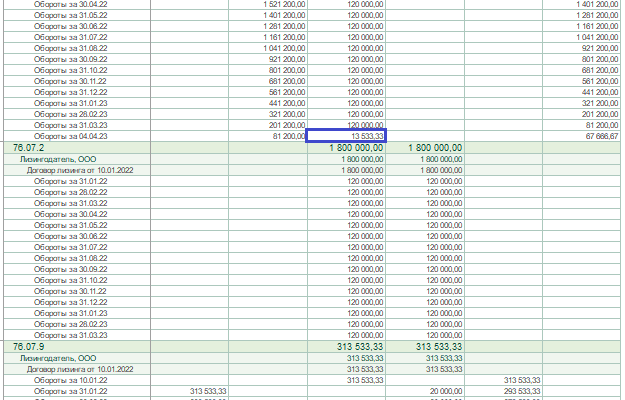Click 1 521 200,00 opening balance for 30.04.22
Image resolution: width=625 pixels, height=400 pixels.
pos(284,4)
